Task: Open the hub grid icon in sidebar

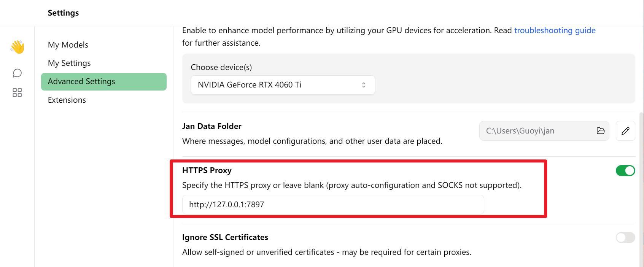Action: (x=17, y=92)
